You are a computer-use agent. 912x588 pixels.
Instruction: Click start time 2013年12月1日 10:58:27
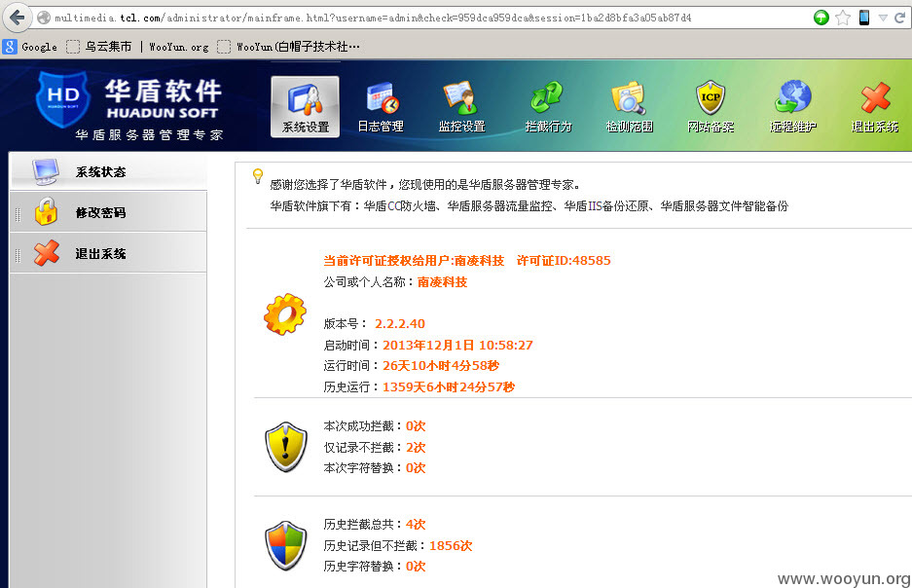(x=457, y=345)
